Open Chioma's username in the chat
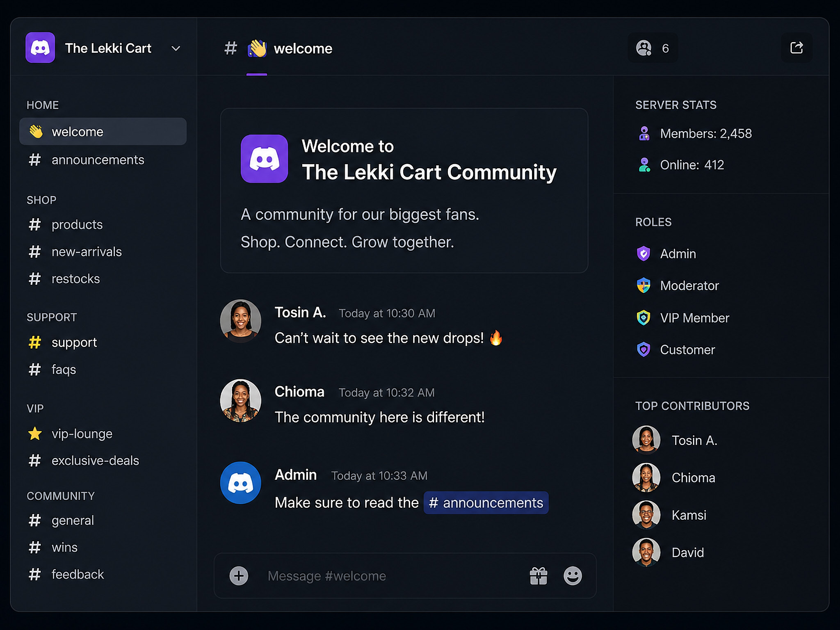Screen dimensions: 840x630 (299, 392)
